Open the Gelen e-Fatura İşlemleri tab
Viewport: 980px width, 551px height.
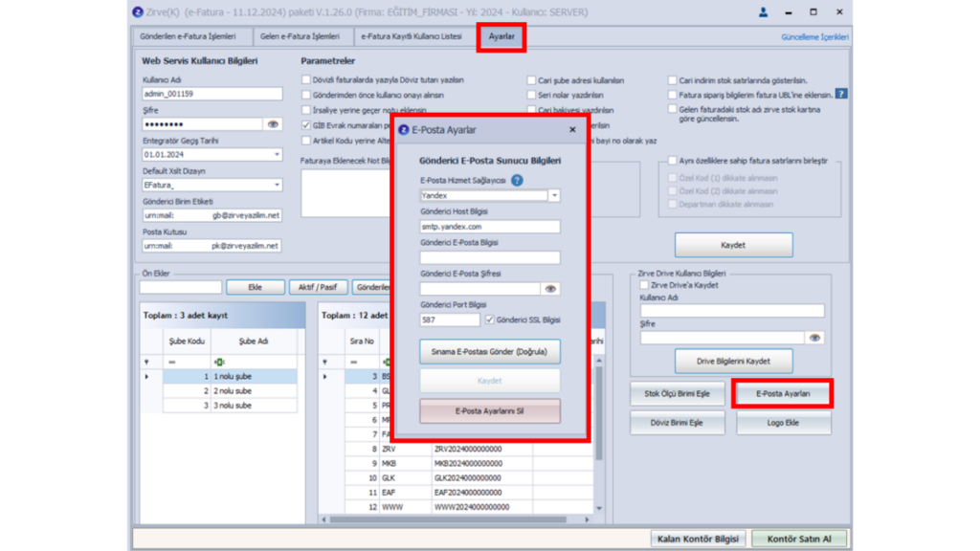(x=300, y=36)
